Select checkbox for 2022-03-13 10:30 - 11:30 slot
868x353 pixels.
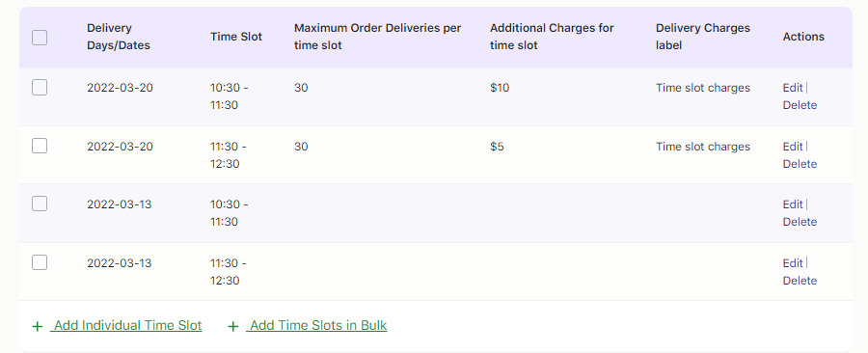[40, 204]
